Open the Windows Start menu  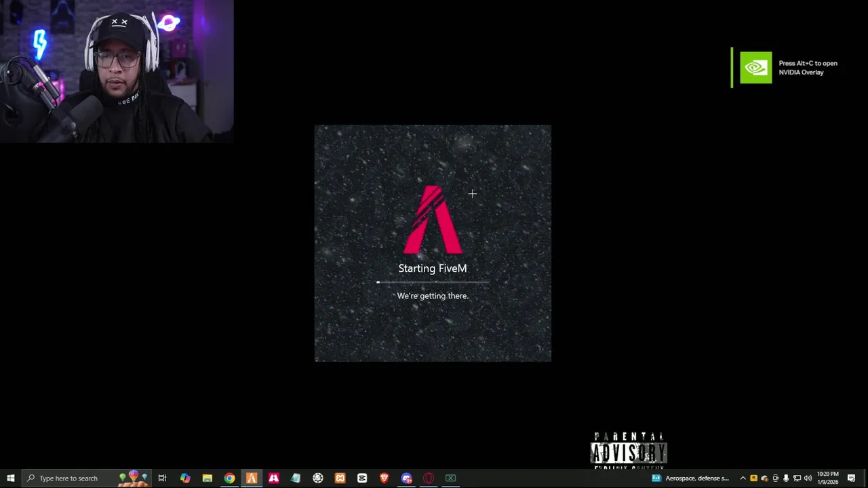coord(10,478)
